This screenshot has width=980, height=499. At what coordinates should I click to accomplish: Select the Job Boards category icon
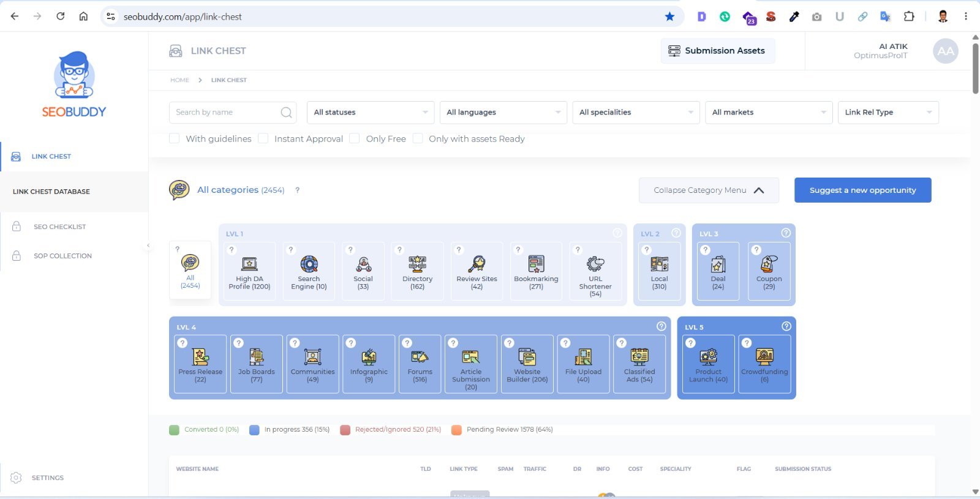point(257,356)
